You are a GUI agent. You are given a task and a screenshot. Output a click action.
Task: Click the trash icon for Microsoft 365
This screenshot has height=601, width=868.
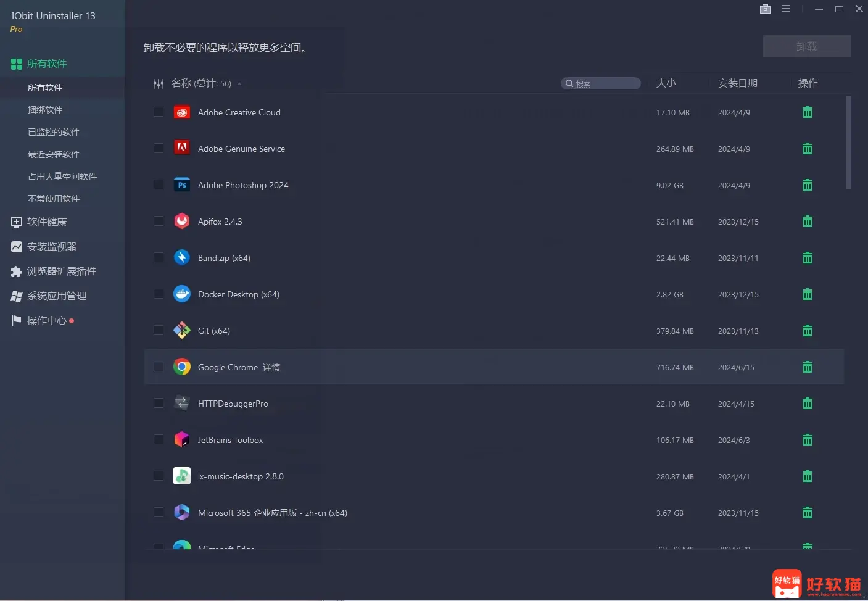tap(807, 513)
